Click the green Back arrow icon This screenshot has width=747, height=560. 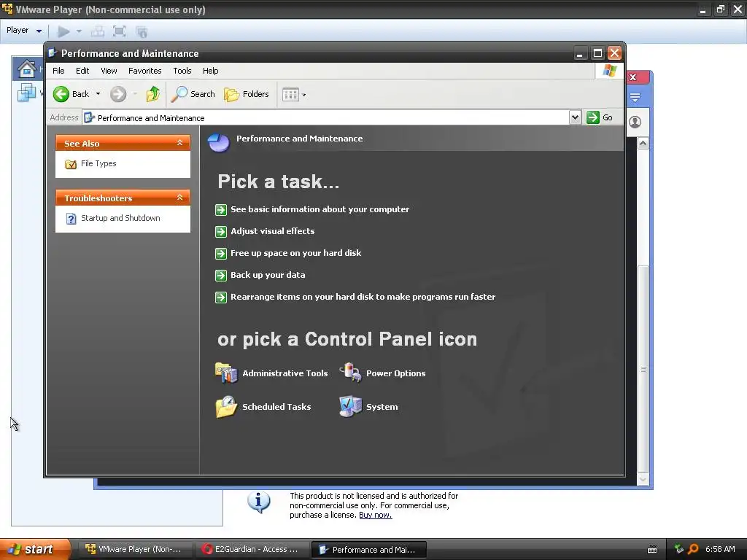(x=61, y=94)
